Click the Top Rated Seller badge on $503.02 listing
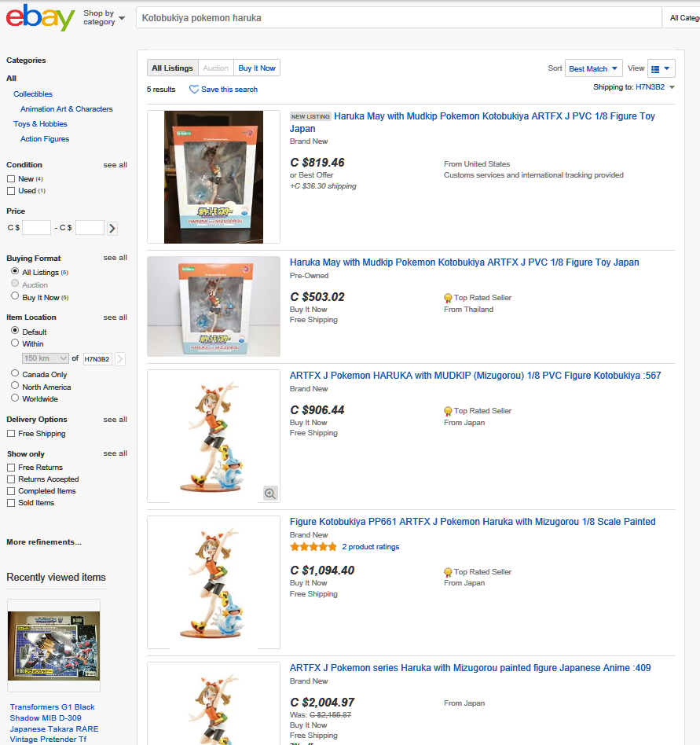 tap(448, 298)
